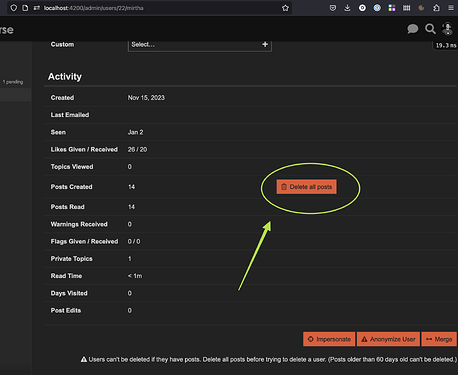The height and width of the screenshot is (375, 458).
Task: Click the Activity section heading
Action: (x=65, y=77)
